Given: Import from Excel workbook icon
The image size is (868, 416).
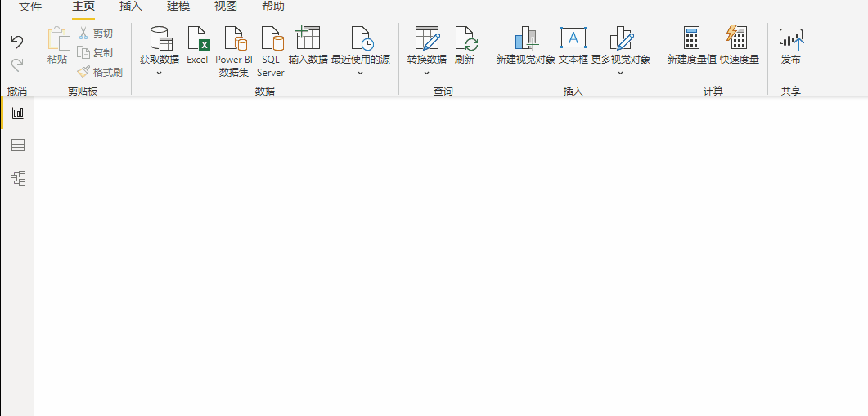Looking at the screenshot, I should click(x=198, y=38).
